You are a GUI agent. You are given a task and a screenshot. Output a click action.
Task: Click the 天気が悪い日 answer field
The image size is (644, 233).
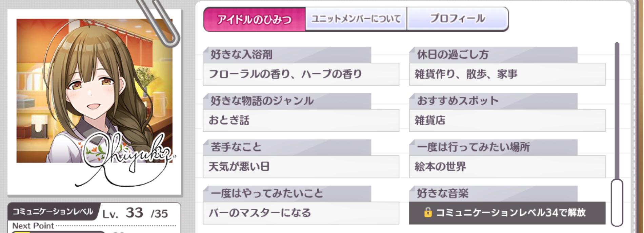point(301,167)
